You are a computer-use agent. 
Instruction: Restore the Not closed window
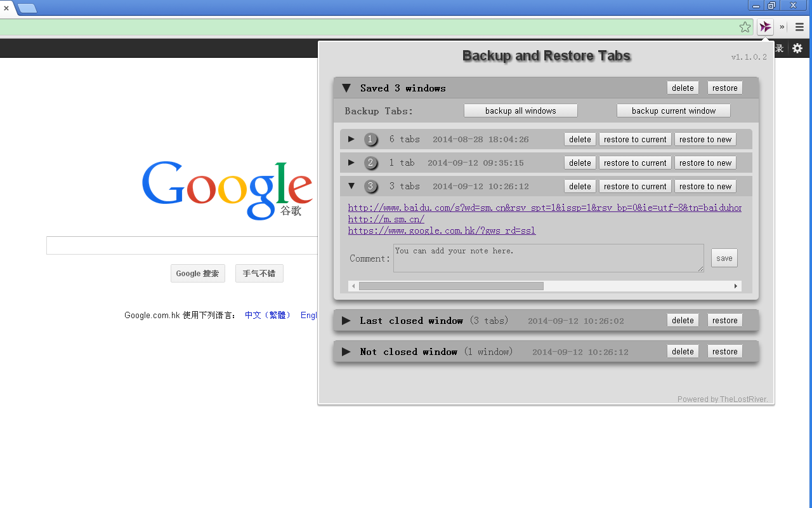tap(724, 351)
